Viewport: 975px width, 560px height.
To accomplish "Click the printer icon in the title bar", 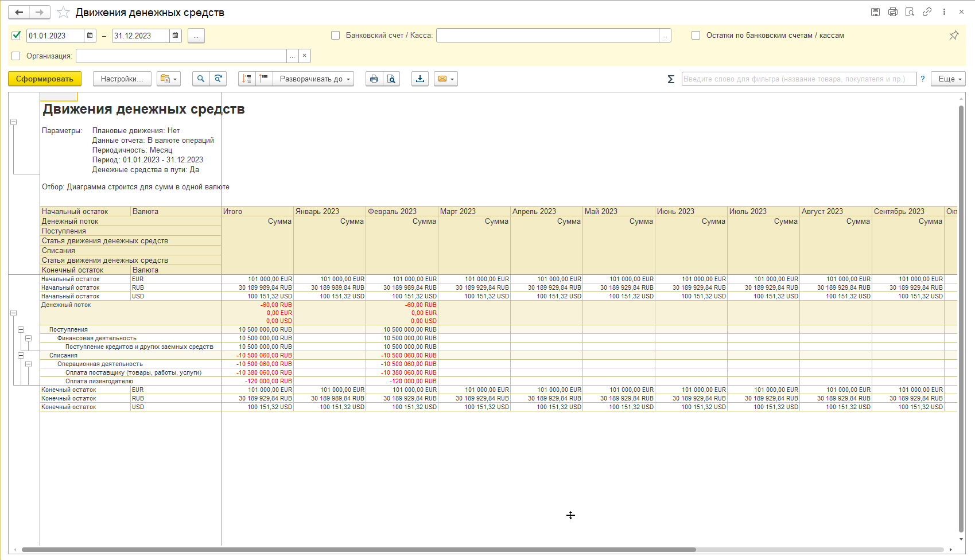I will click(x=892, y=12).
